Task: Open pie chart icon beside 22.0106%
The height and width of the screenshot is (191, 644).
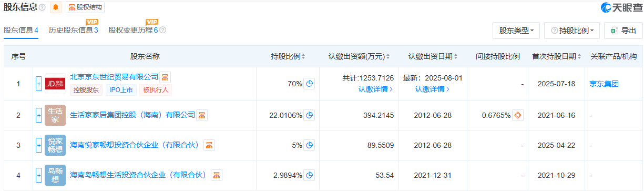Action: (x=310, y=115)
